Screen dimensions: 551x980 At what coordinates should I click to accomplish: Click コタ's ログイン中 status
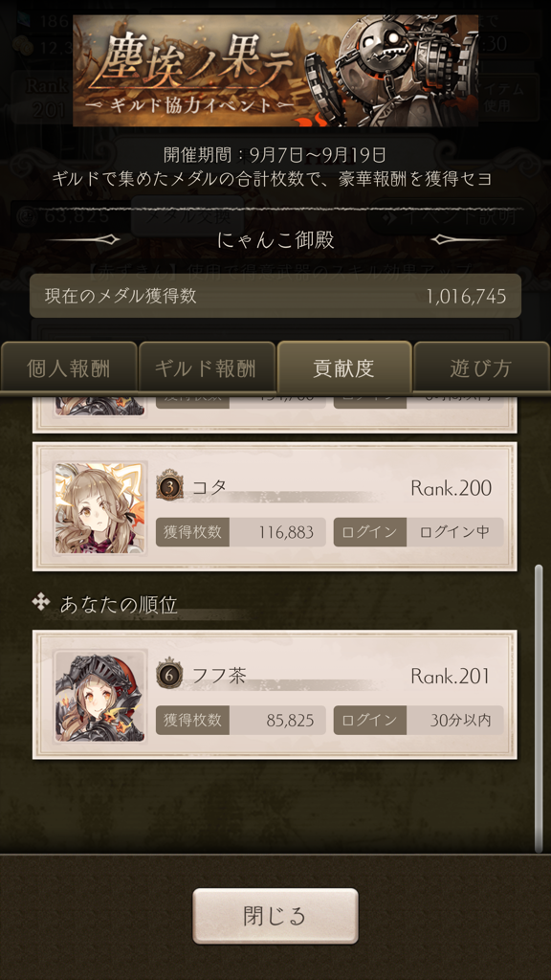pyautogui.click(x=454, y=532)
